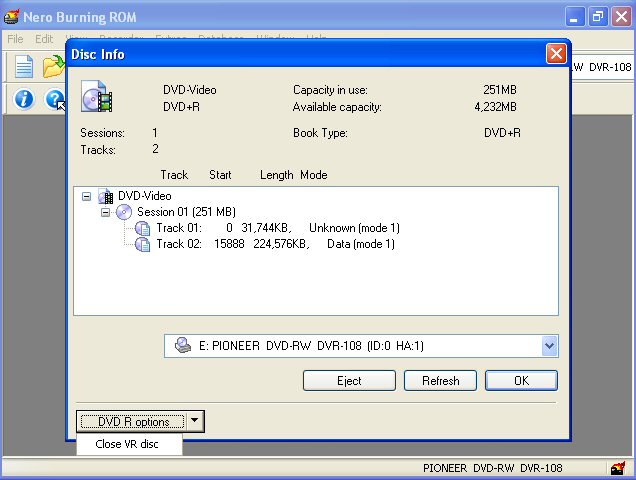The width and height of the screenshot is (636, 480).
Task: Close the Disc Info dialog
Action: tap(556, 54)
